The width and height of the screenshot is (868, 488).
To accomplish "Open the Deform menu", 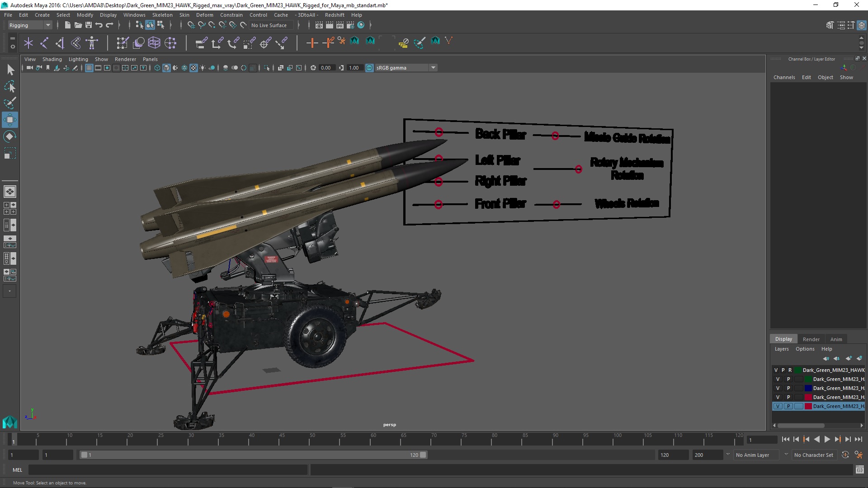I will pos(205,15).
